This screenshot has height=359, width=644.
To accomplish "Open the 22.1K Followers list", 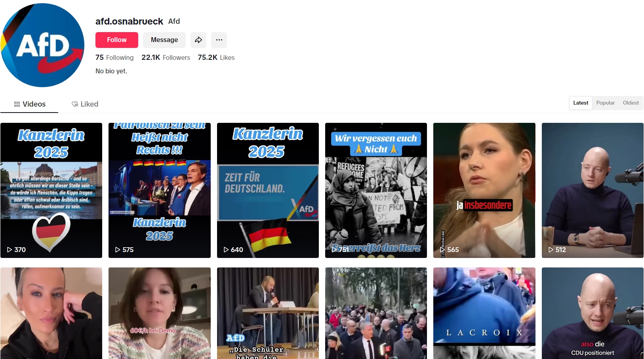I will (166, 57).
